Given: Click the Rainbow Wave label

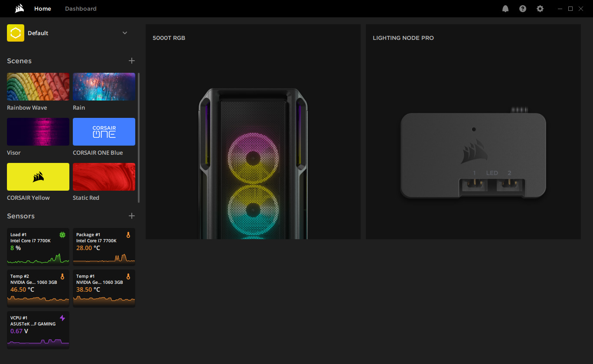Looking at the screenshot, I should (x=27, y=108).
